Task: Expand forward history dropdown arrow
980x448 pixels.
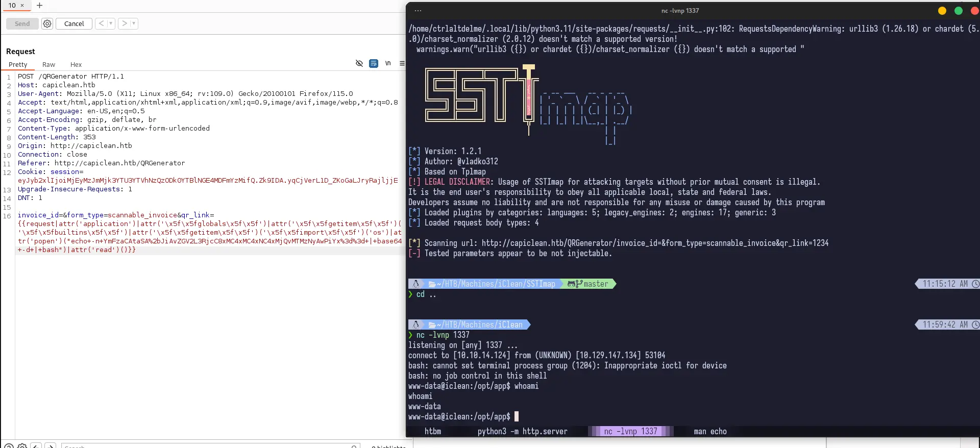Action: point(134,23)
